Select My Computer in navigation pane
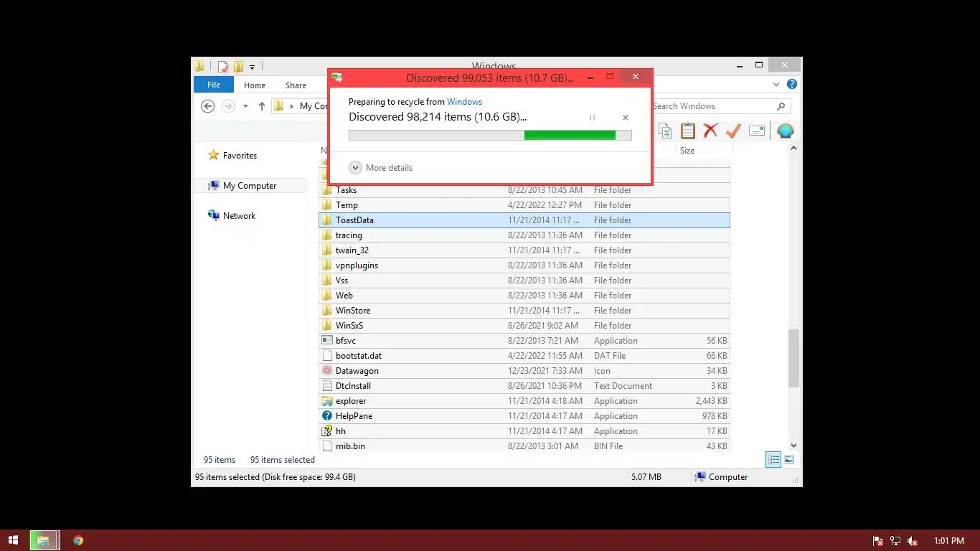Screen dimensions: 980x551 [250, 185]
